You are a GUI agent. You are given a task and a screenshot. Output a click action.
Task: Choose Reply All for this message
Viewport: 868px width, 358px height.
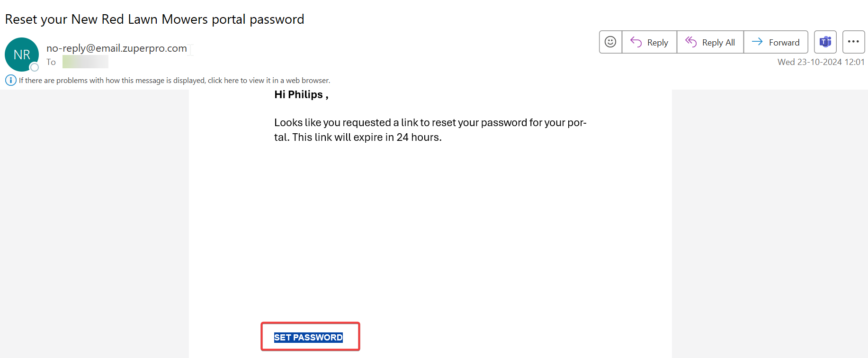pyautogui.click(x=718, y=43)
